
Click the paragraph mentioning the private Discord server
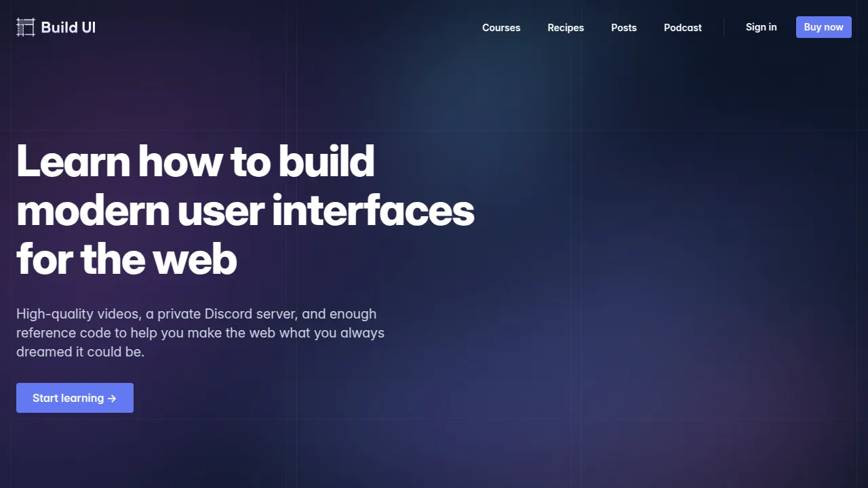(200, 333)
